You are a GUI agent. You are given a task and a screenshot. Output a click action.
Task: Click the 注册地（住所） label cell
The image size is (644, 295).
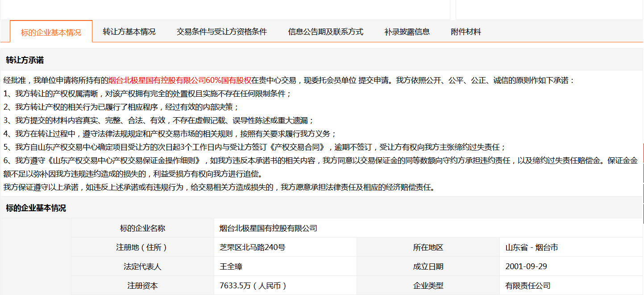(142, 247)
